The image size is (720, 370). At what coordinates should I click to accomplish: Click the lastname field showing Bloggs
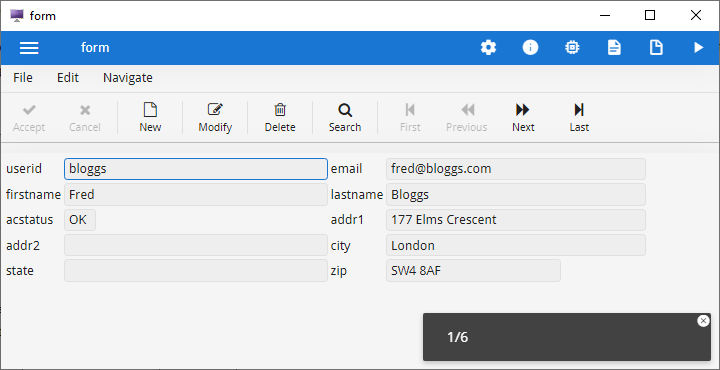click(516, 195)
